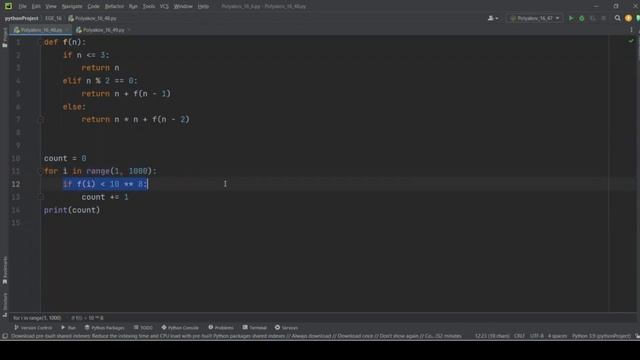Click on 'print(count)' code line
This screenshot has width=640, height=360.
pyautogui.click(x=72, y=210)
